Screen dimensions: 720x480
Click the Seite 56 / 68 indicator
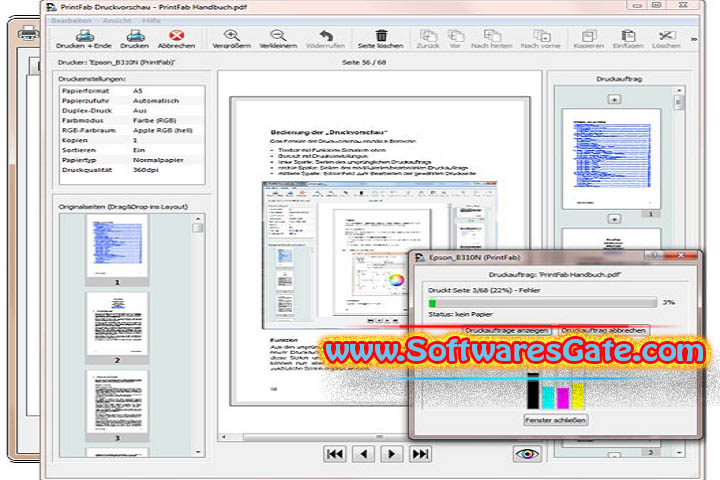364,62
